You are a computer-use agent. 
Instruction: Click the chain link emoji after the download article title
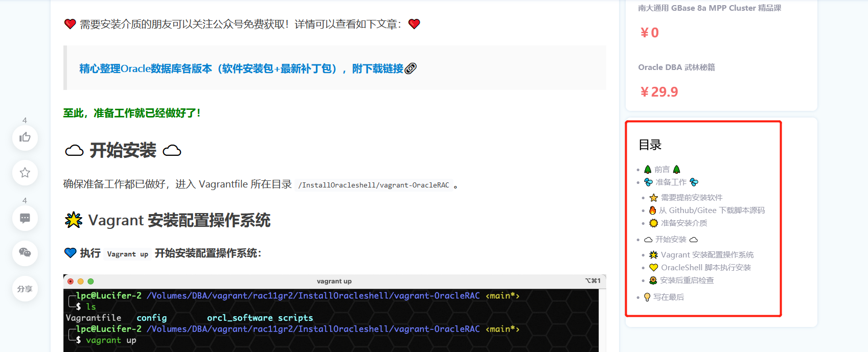pyautogui.click(x=410, y=68)
